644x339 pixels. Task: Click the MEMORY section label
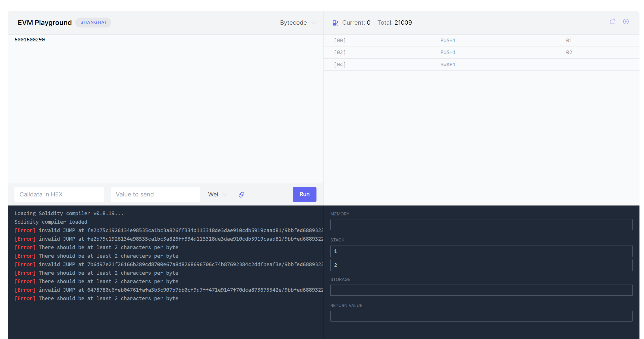[x=340, y=214]
